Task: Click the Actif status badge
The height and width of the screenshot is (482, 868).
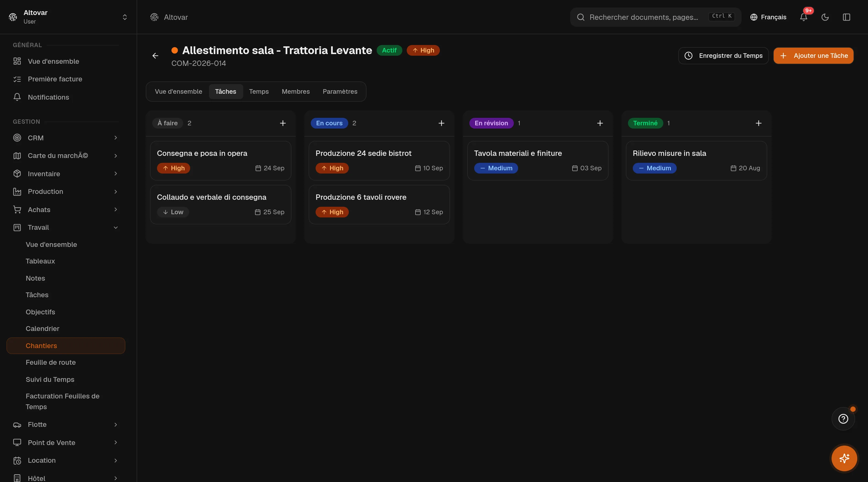Action: click(389, 50)
